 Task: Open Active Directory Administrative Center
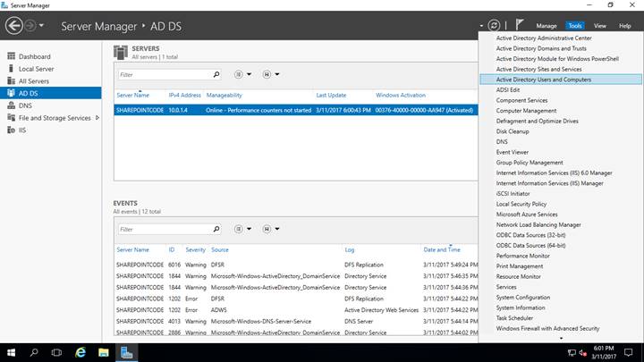[544, 38]
